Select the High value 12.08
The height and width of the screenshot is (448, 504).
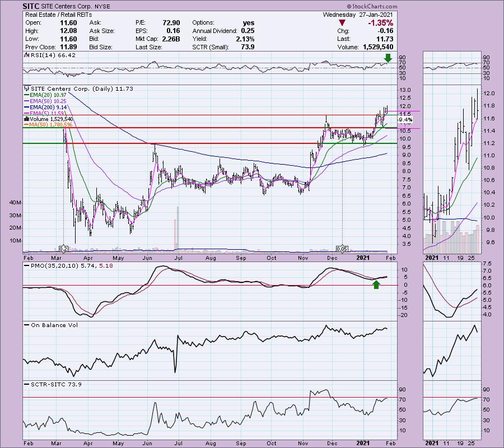68,31
